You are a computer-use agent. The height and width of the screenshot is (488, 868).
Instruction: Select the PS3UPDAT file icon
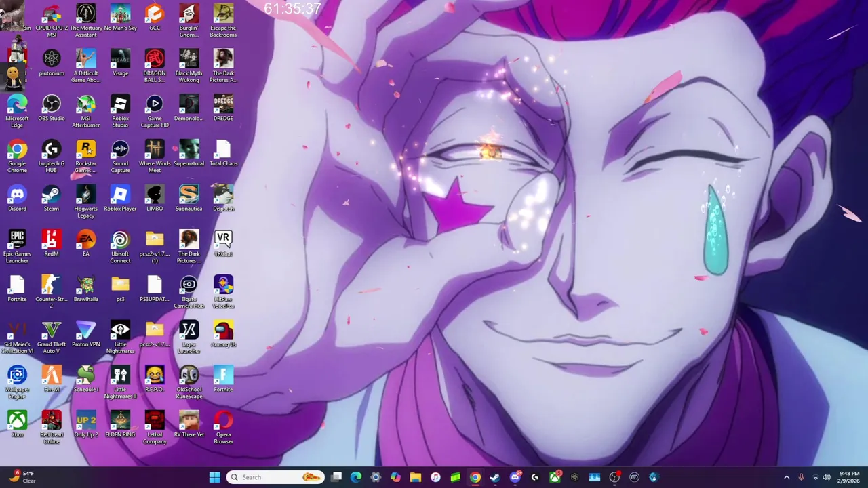tap(155, 289)
